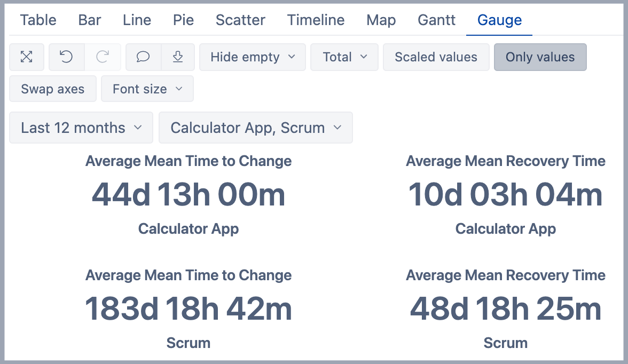The height and width of the screenshot is (364, 628).
Task: Click the undo arrow icon
Action: tap(66, 57)
